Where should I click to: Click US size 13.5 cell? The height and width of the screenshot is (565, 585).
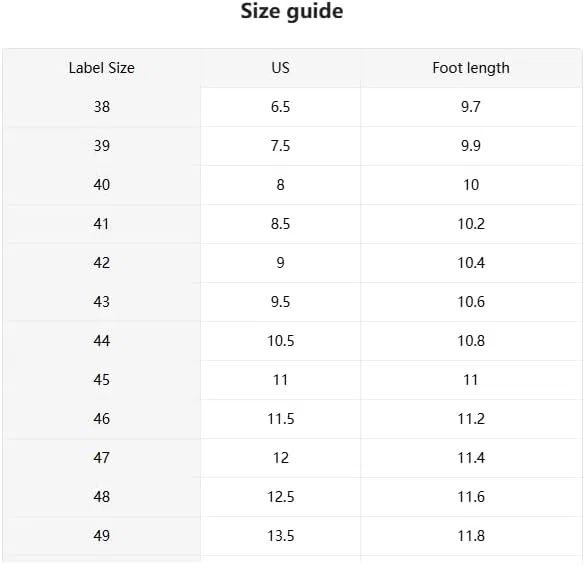pyautogui.click(x=281, y=536)
